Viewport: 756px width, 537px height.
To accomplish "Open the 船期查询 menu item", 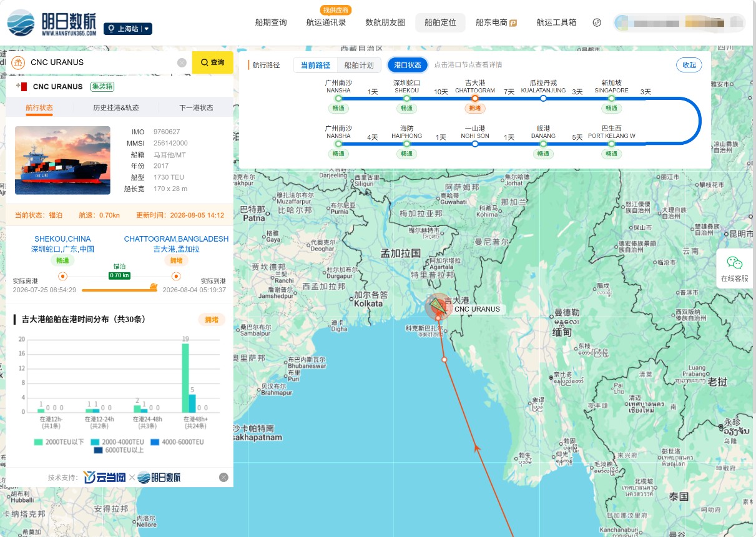I will (x=271, y=22).
